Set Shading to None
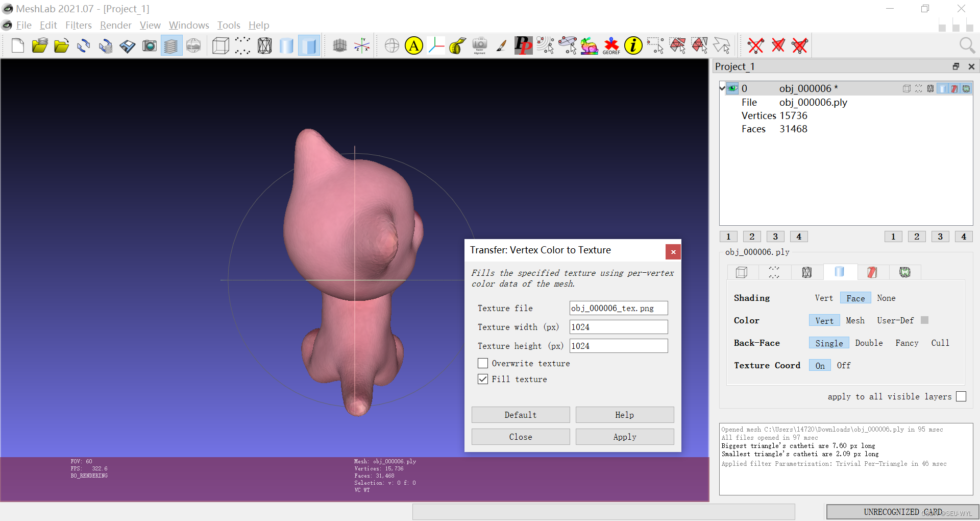This screenshot has height=521, width=980. (886, 298)
